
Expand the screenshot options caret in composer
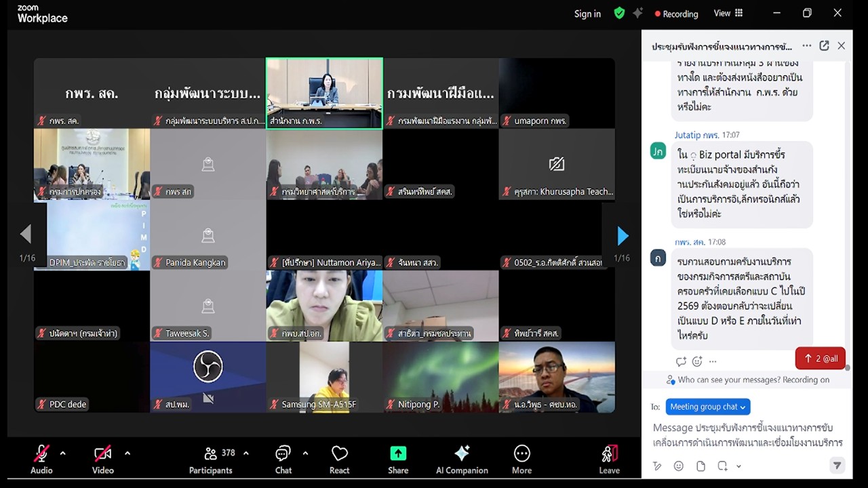738,466
